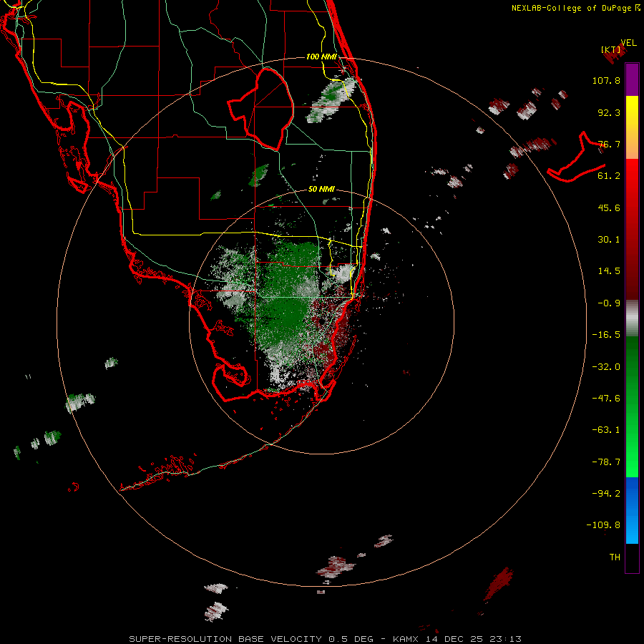The width and height of the screenshot is (644, 644).
Task: Click the red-outlined Lake Okeechobee shape
Action: [260, 109]
